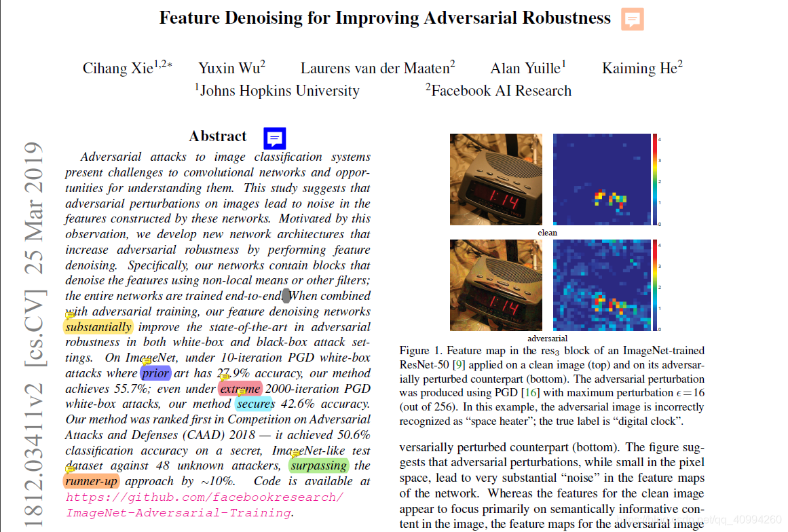Click author name 'Cihang Xie'
788x532 pixels.
pyautogui.click(x=118, y=69)
